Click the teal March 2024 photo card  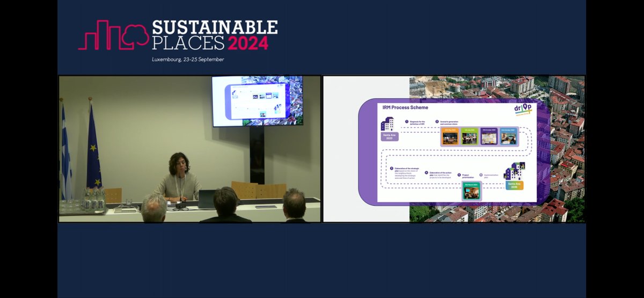472,191
